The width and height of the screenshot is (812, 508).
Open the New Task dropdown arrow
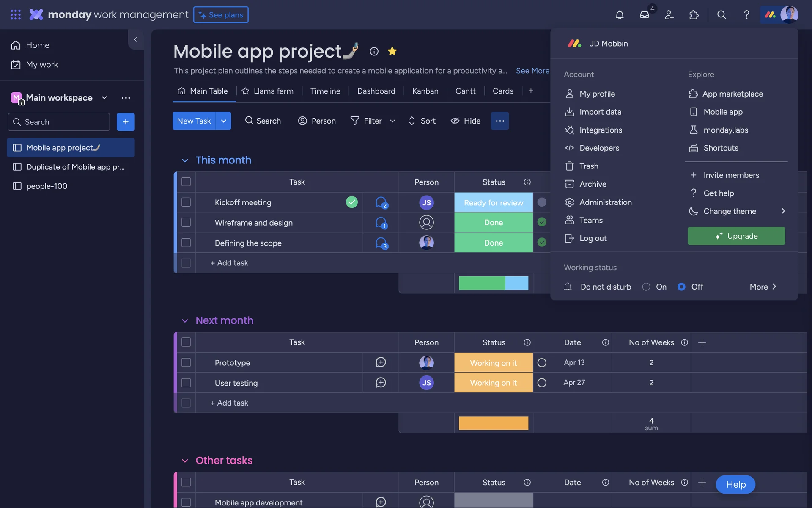tap(223, 121)
